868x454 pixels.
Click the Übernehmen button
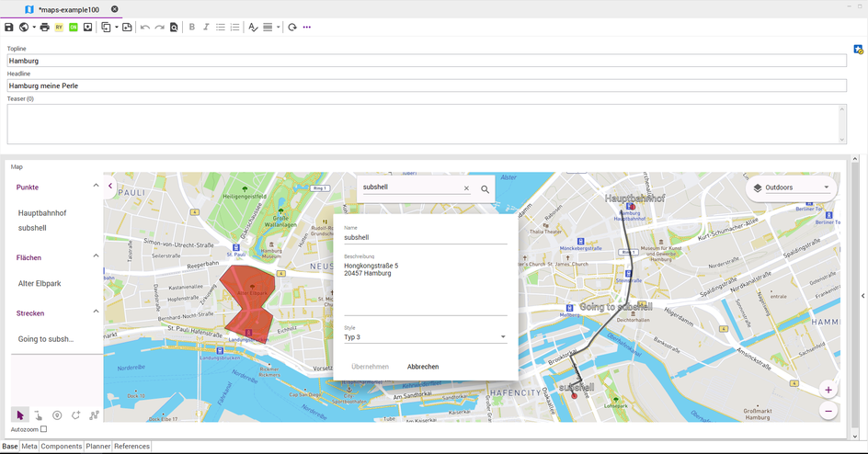click(371, 367)
